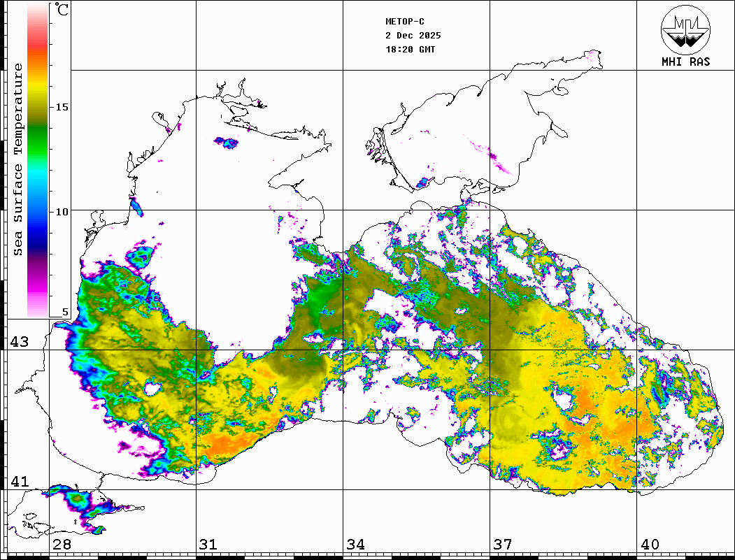Click the 18:20 GMT timestamp
The height and width of the screenshot is (560, 735).
coord(410,50)
